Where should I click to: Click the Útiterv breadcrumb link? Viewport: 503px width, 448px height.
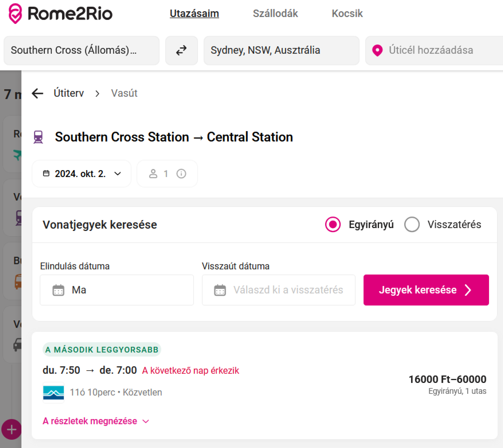click(69, 93)
